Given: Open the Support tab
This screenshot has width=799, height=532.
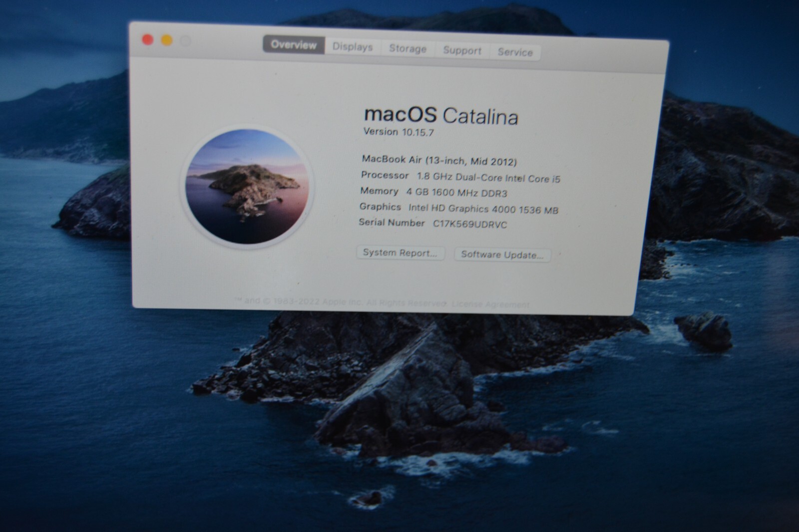Looking at the screenshot, I should coord(462,50).
